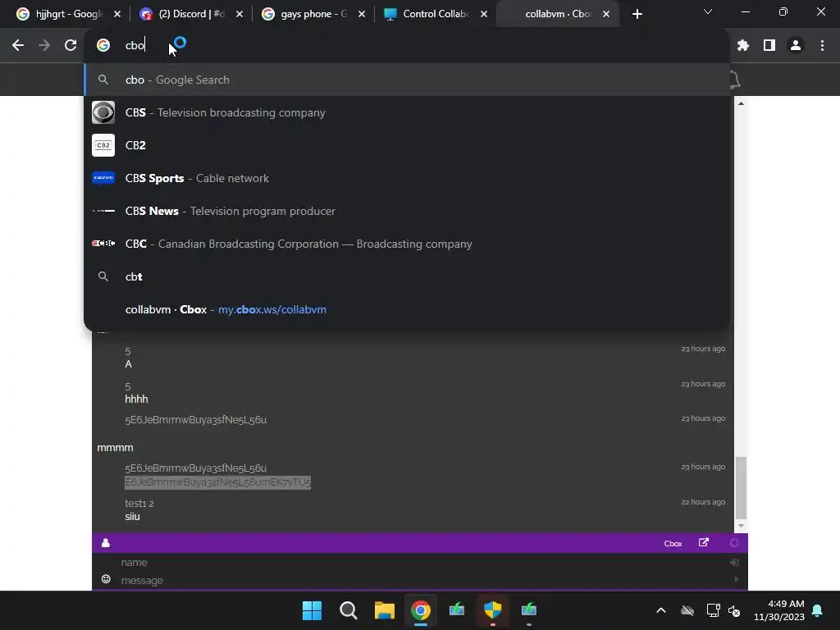Open the Chrome profile avatar icon
The height and width of the screenshot is (630, 840).
pos(796,46)
